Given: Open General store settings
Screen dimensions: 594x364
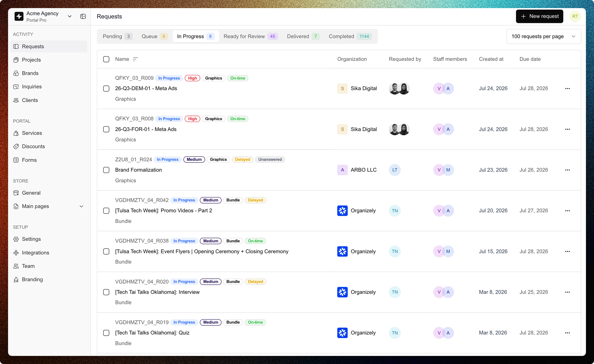Looking at the screenshot, I should pos(49,193).
